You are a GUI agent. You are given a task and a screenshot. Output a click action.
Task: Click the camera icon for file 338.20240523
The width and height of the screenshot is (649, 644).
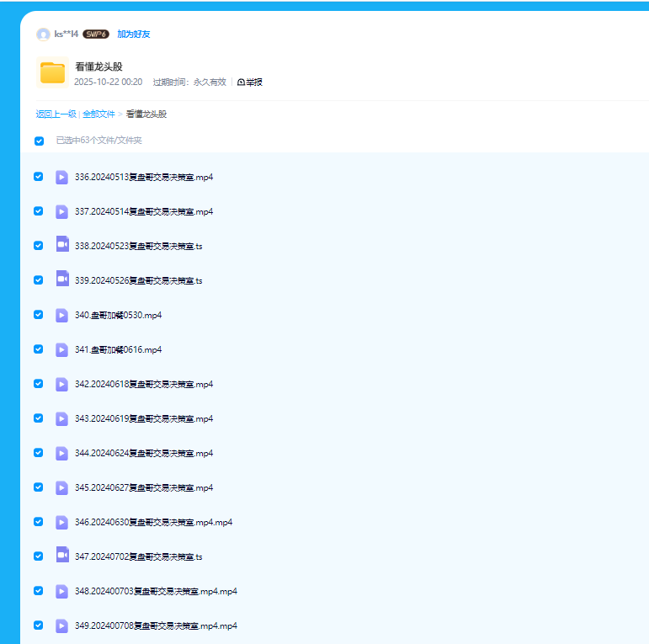(62, 245)
